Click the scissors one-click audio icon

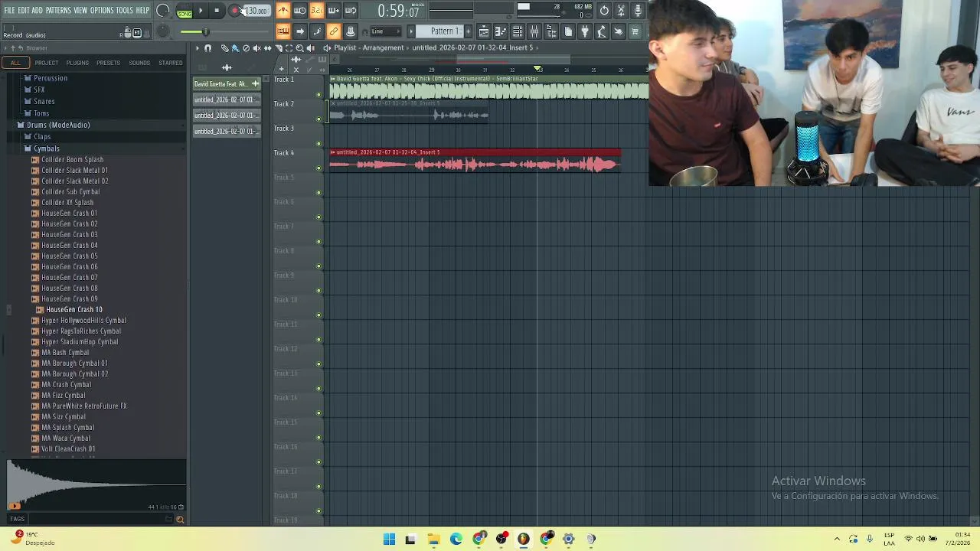click(621, 10)
